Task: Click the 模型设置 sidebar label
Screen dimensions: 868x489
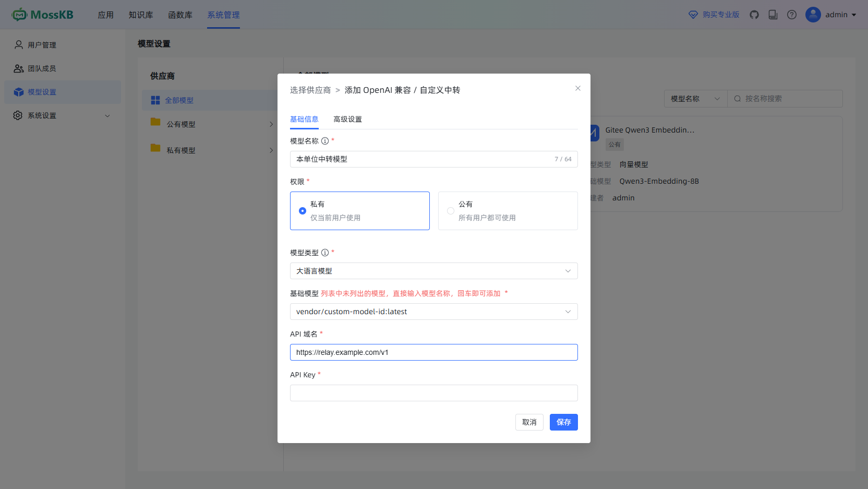Action: click(x=42, y=92)
